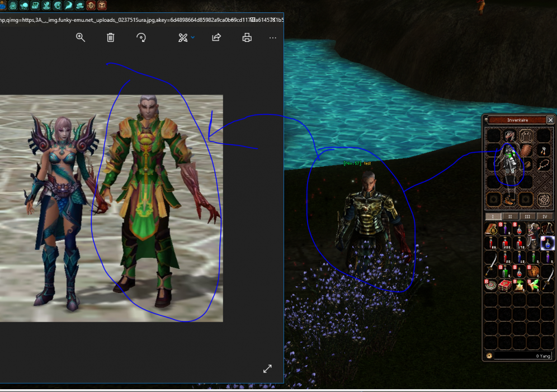This screenshot has height=392, width=557.
Task: Select the brown round item in row four
Action: (x=533, y=271)
